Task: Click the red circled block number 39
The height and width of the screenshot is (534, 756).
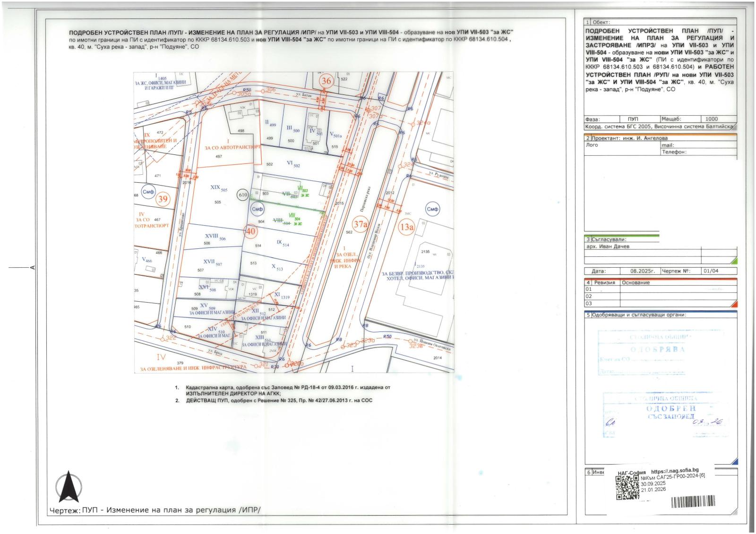Action: 163,199
